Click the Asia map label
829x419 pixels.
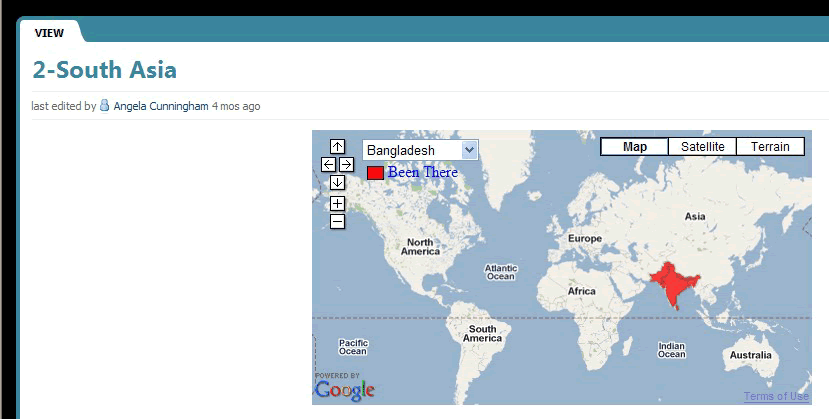(695, 216)
